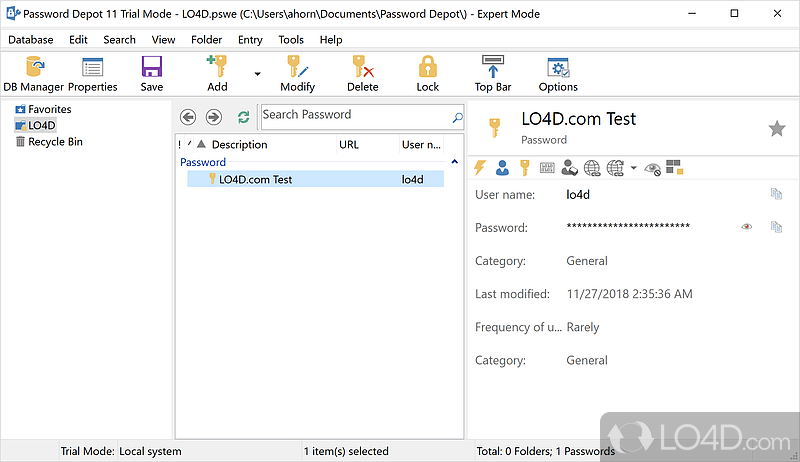The height and width of the screenshot is (462, 800).
Task: Open the Top Bar mode
Action: pos(493,74)
